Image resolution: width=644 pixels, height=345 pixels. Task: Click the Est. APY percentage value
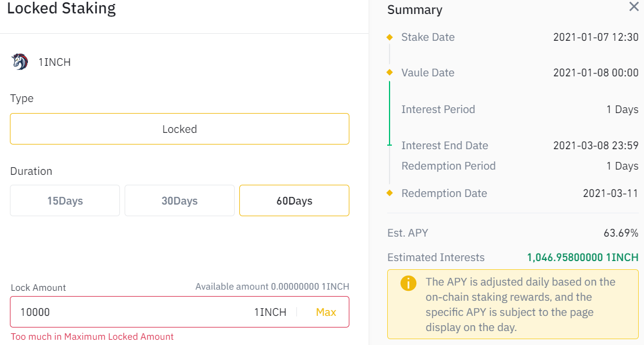pyautogui.click(x=621, y=233)
